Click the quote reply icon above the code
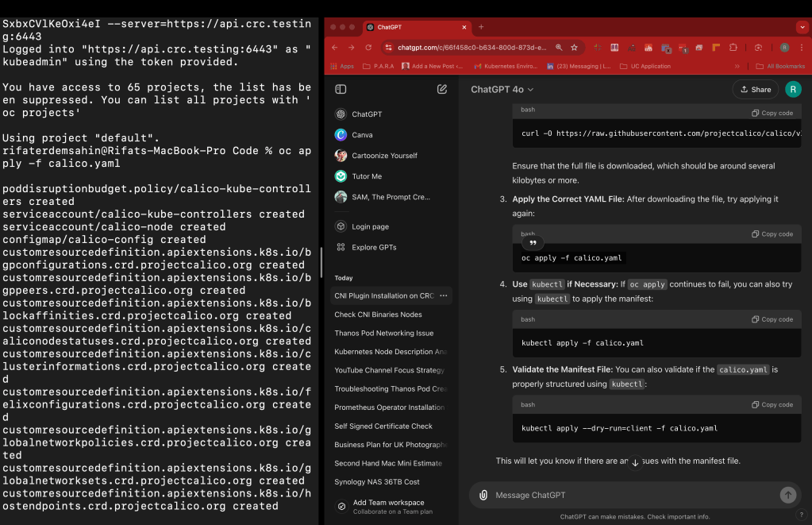This screenshot has width=812, height=525. click(x=533, y=242)
